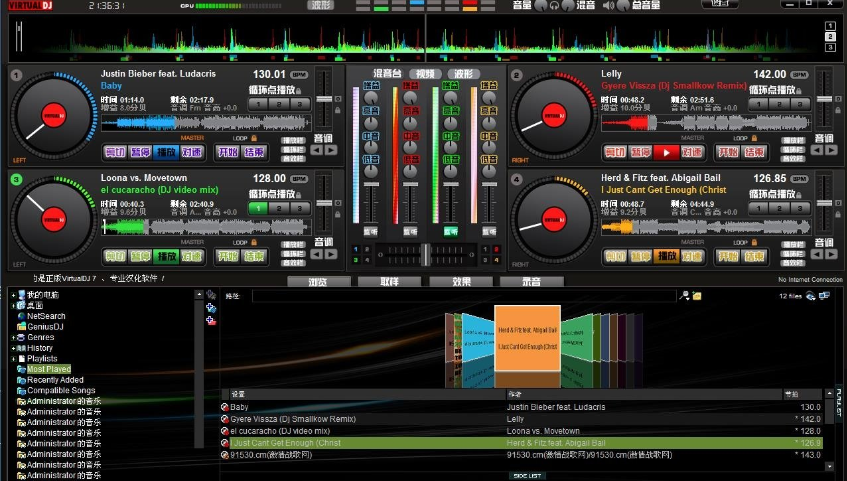
Task: Nudge deck 1 pitch down with left arrow
Action: pos(317,150)
